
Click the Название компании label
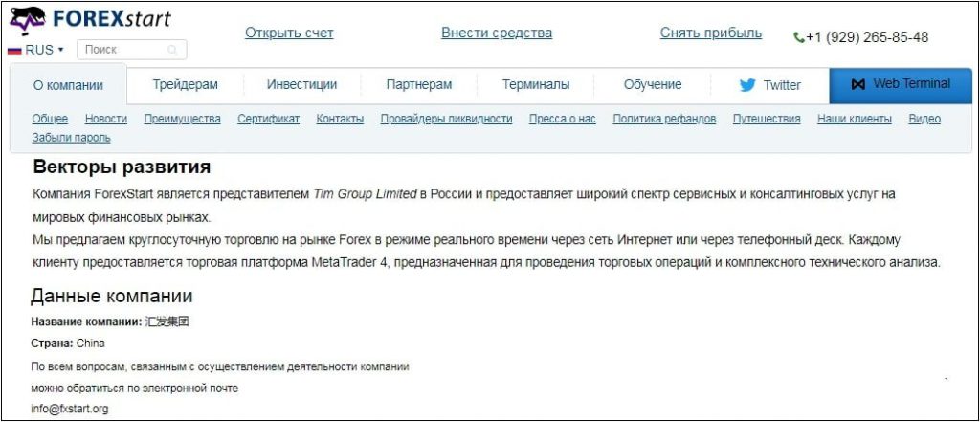pyautogui.click(x=86, y=322)
